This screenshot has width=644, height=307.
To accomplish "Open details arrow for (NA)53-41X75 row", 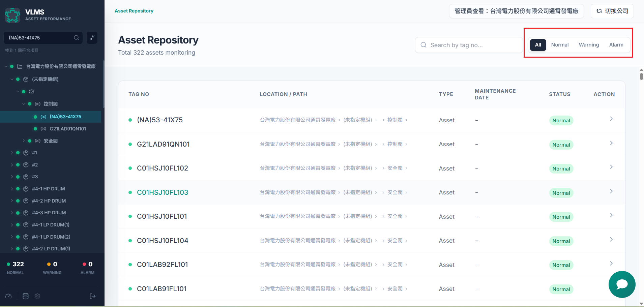I will (611, 119).
